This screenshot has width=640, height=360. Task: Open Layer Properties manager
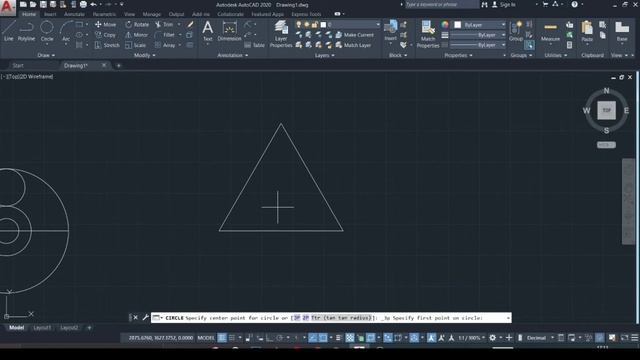(281, 34)
